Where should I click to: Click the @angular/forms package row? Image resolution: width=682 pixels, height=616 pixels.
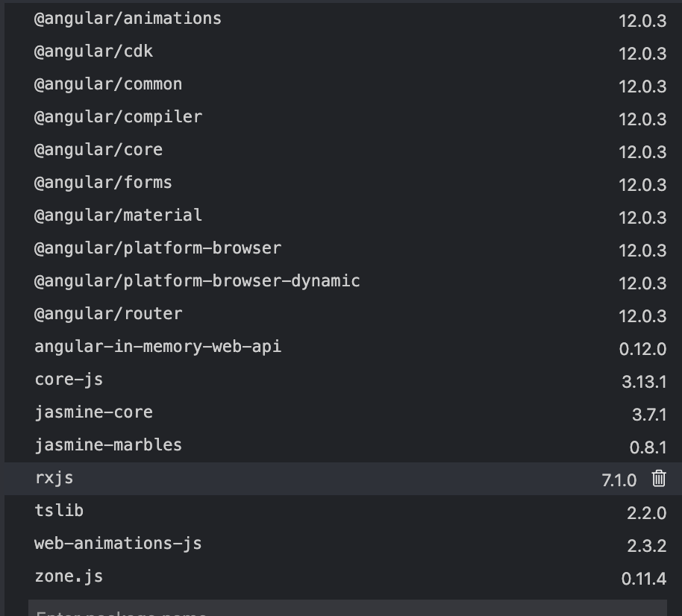click(102, 182)
